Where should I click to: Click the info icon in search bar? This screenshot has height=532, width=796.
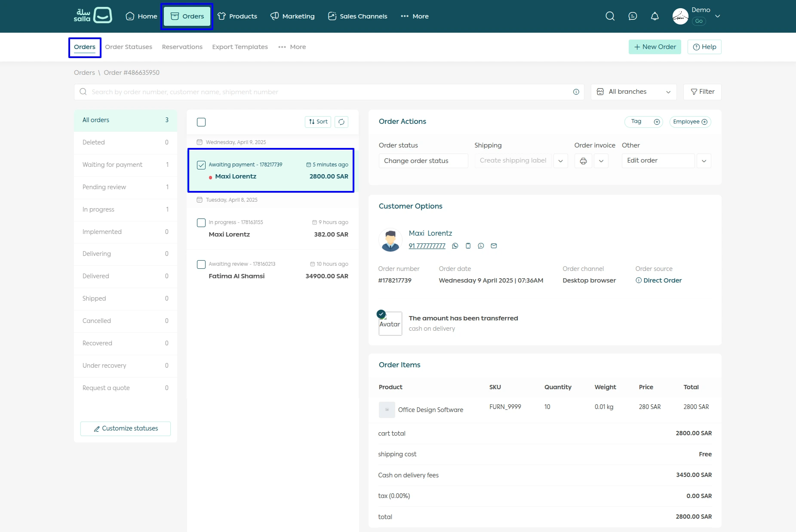click(576, 92)
